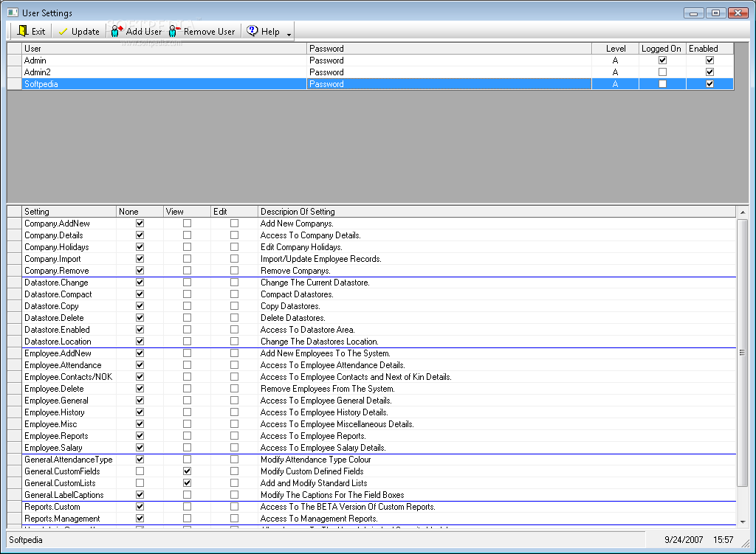The image size is (756, 554).
Task: Toggle Enabled checkbox for Softpedia
Action: 709,84
